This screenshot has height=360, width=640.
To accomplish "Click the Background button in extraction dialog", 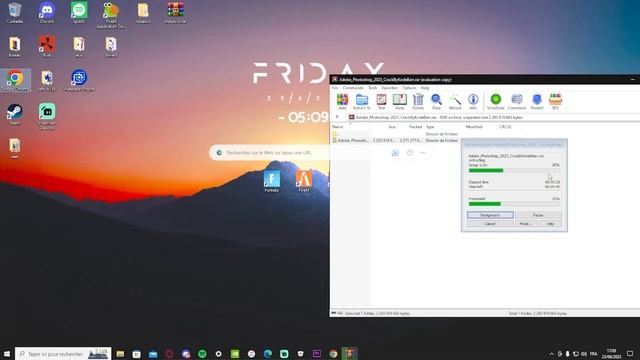I will [490, 215].
